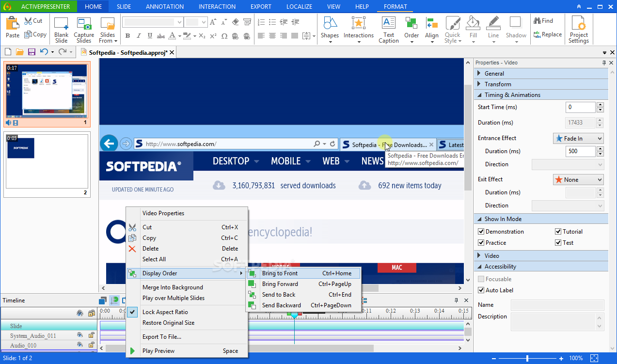Open the Entrance Effect Fade In dropdown

[578, 139]
